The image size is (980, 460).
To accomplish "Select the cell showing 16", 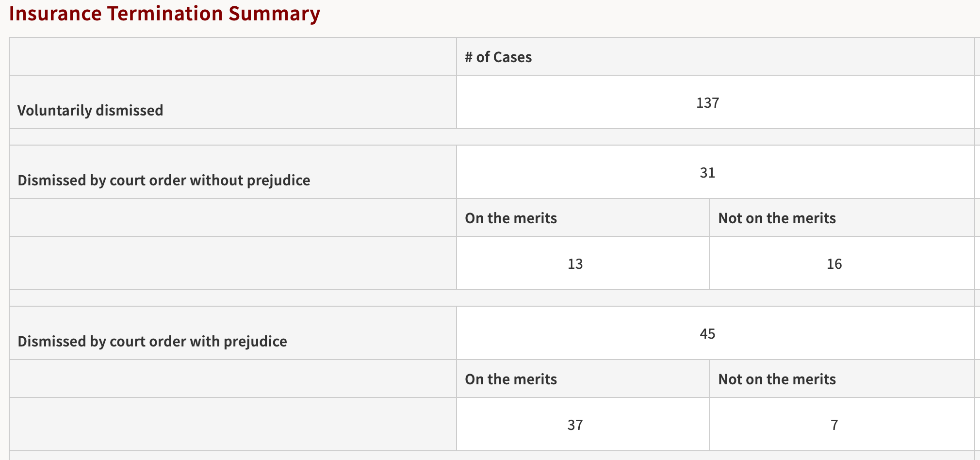I will click(842, 263).
